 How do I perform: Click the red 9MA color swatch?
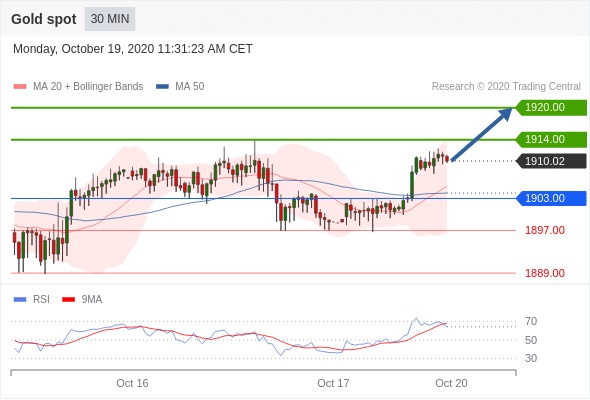(68, 300)
